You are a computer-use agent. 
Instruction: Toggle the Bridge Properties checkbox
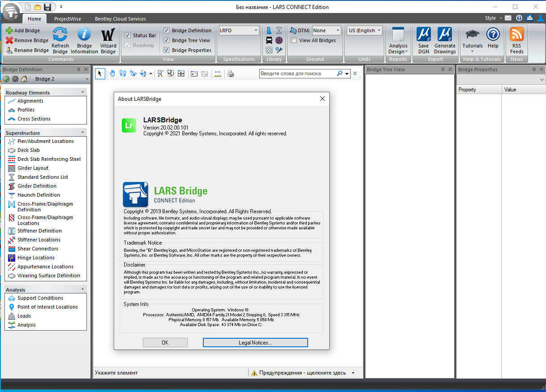167,50
